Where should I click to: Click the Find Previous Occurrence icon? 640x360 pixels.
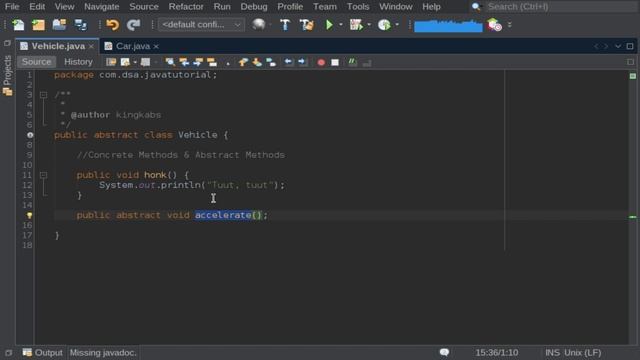[x=184, y=62]
